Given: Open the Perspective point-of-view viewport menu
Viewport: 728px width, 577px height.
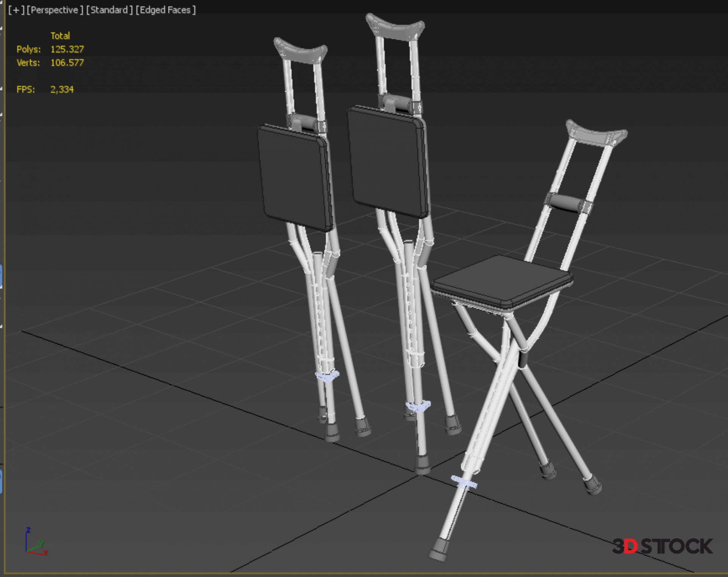Looking at the screenshot, I should click(55, 10).
